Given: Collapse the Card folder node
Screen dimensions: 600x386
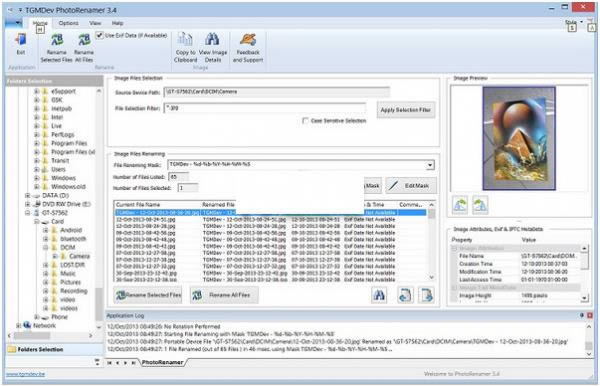Looking at the screenshot, I should 36,222.
